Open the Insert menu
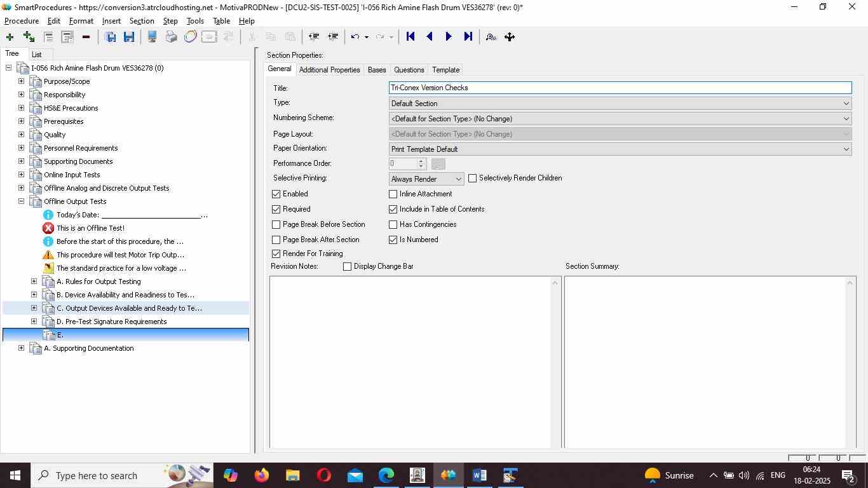Screen dimensions: 868x488 click(x=111, y=21)
